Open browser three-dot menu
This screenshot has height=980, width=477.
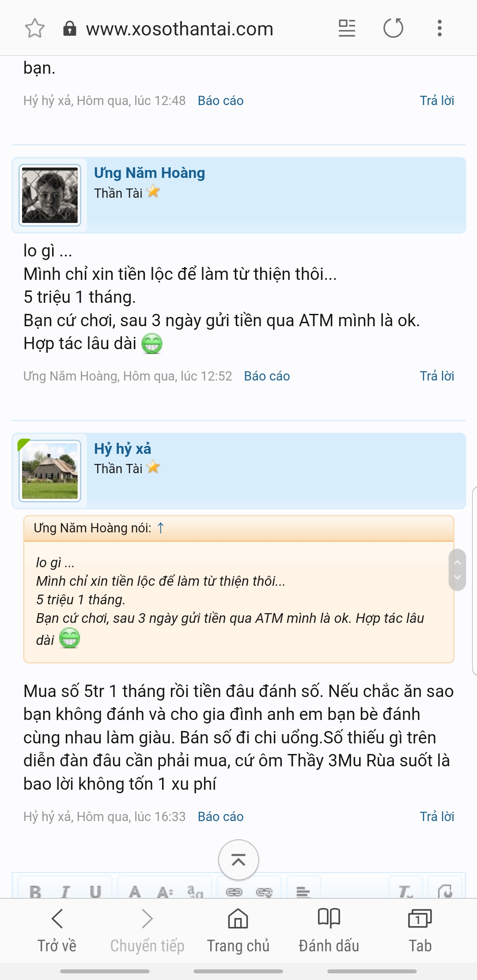(439, 29)
